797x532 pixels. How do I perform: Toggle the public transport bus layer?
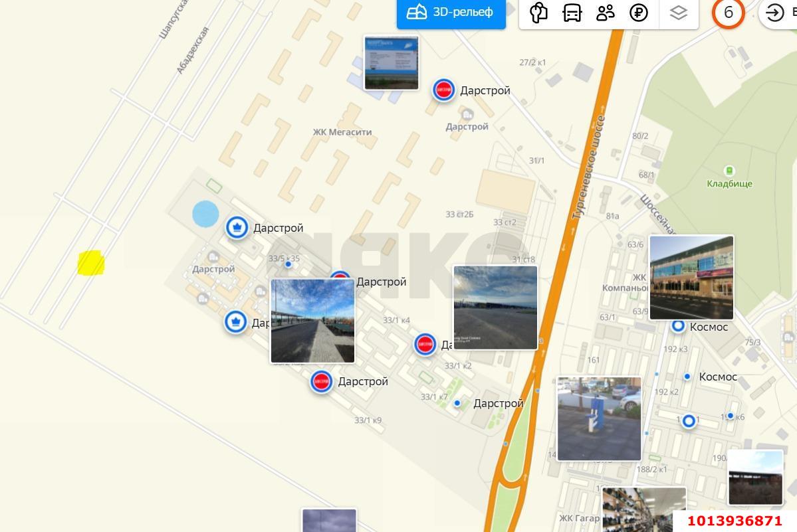(x=572, y=13)
